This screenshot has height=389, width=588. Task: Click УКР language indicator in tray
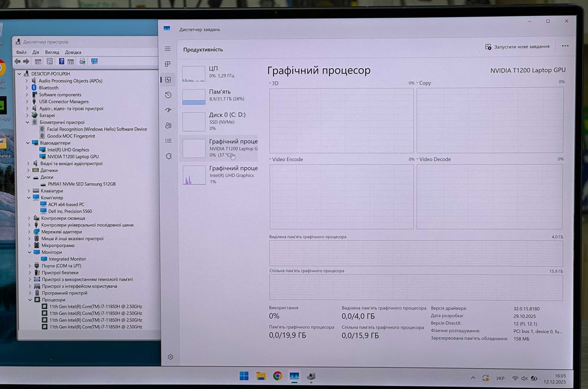(x=500, y=378)
